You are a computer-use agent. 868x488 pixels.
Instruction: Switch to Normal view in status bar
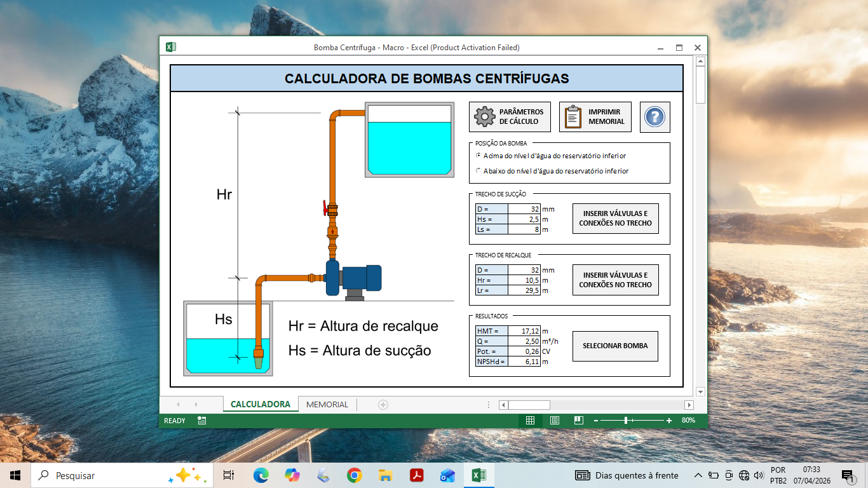530,421
